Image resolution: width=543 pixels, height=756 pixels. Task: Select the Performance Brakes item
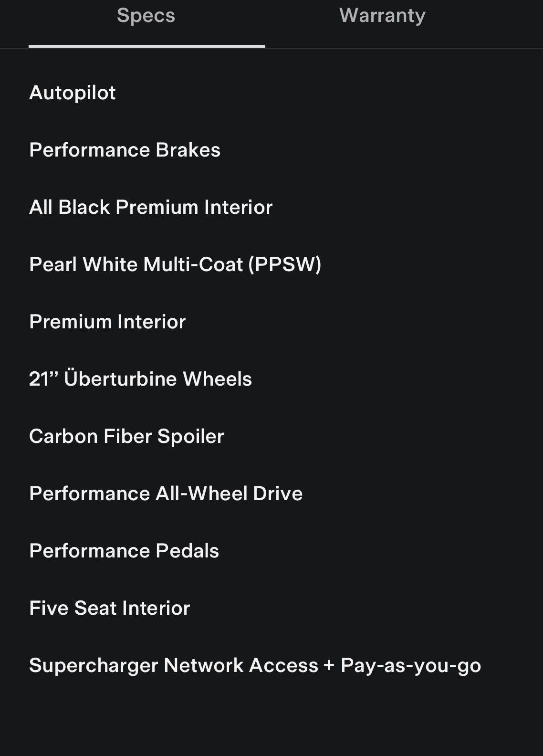[125, 150]
